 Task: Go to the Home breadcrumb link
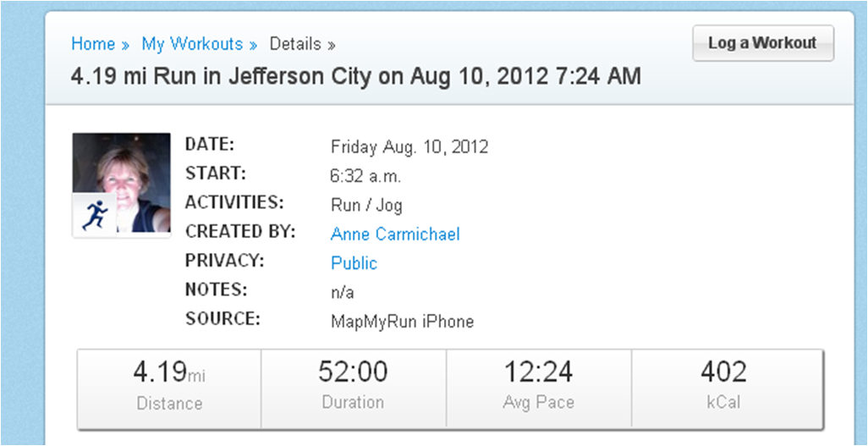tap(93, 44)
